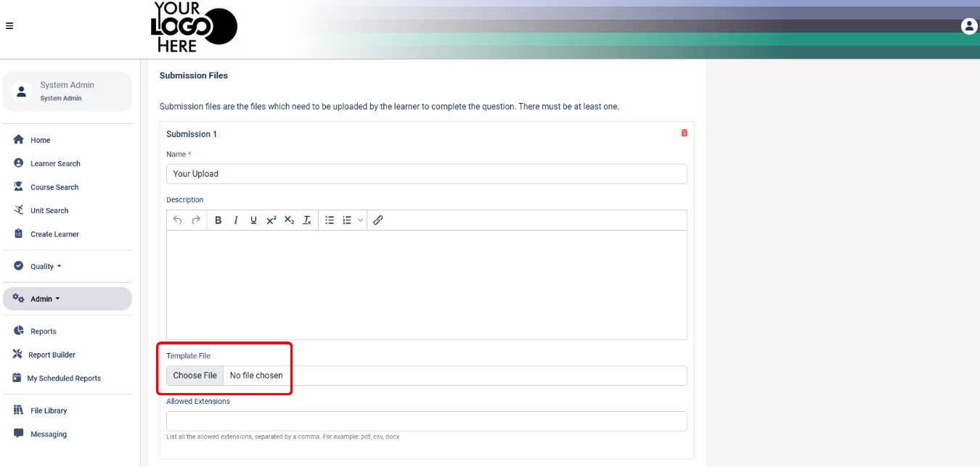The height and width of the screenshot is (467, 980).
Task: Open Create Learner page
Action: [x=54, y=234]
